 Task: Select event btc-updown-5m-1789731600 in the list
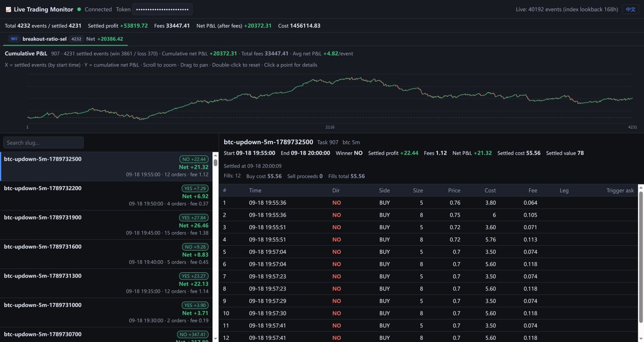pos(106,254)
